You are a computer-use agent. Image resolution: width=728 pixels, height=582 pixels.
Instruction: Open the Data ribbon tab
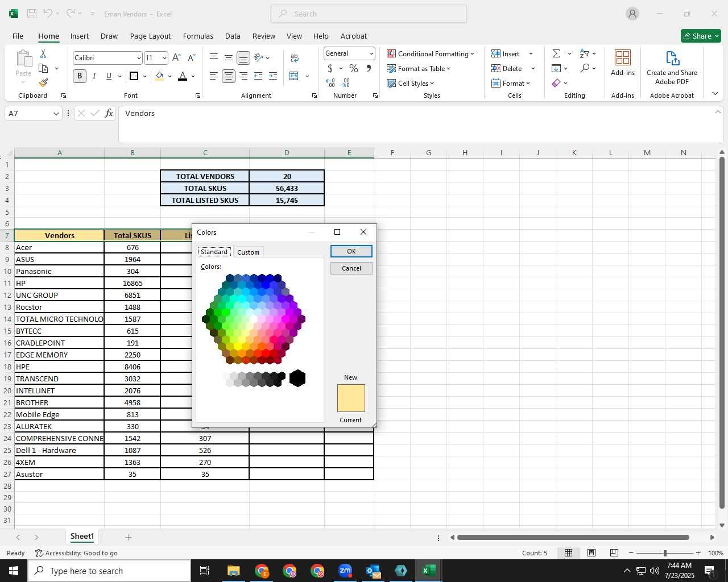pos(233,36)
